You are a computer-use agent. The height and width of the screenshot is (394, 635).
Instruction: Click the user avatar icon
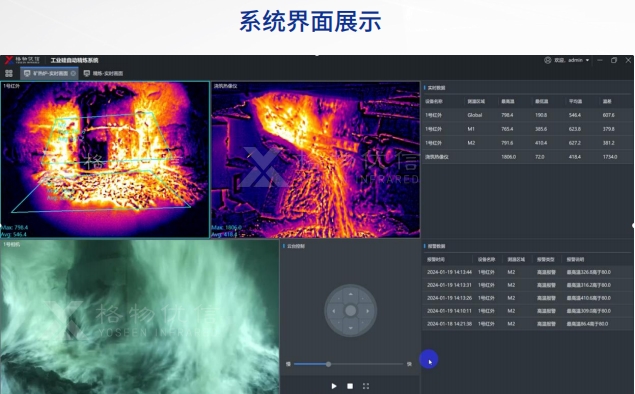pos(548,60)
